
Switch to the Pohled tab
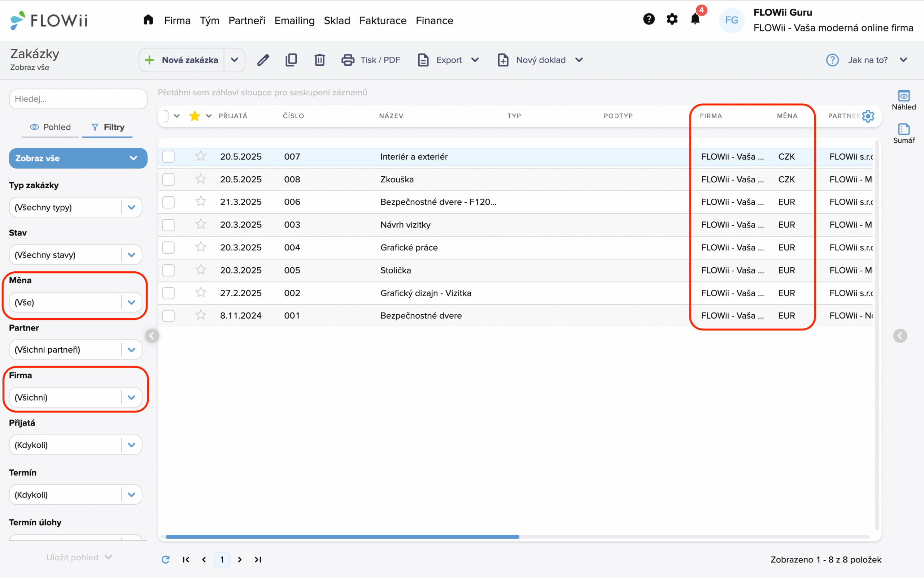click(x=50, y=127)
